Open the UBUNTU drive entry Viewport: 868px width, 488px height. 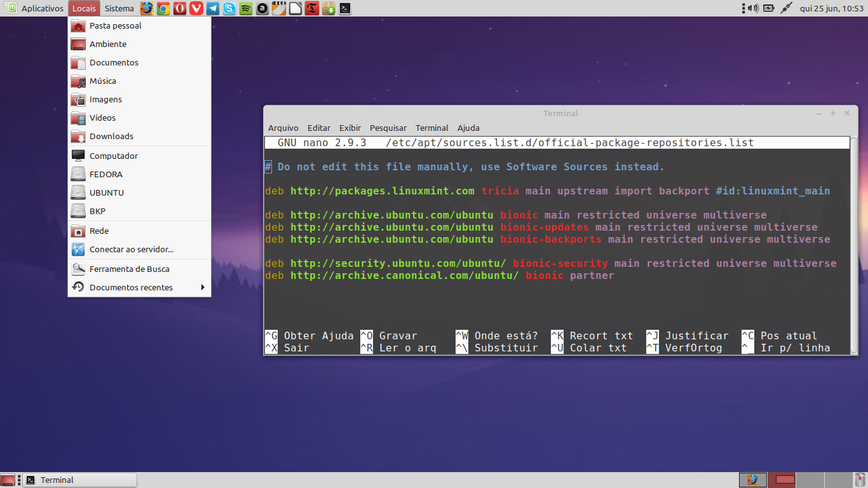(140, 193)
